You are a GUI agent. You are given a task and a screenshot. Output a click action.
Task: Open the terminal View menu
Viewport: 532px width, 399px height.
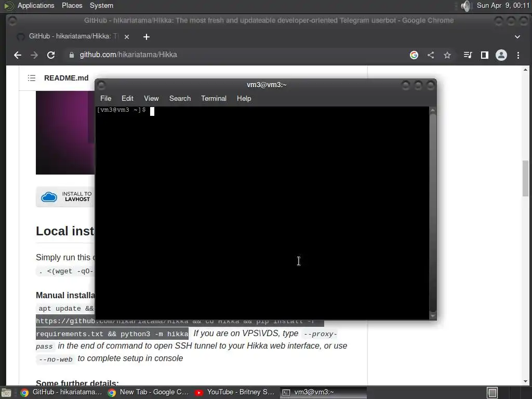click(x=151, y=98)
